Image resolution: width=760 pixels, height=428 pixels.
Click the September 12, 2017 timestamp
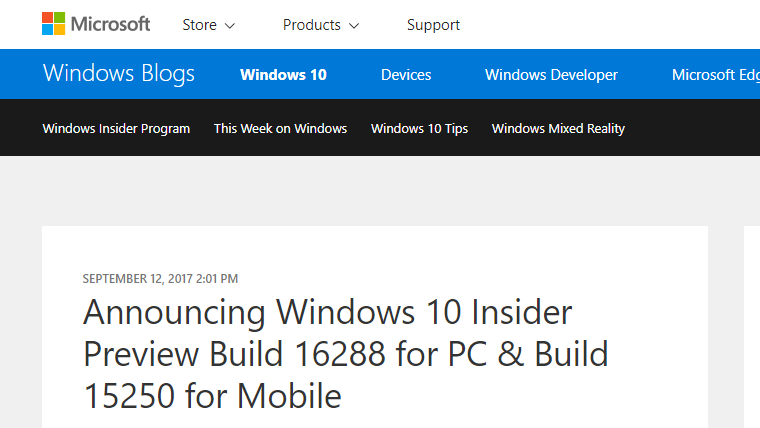point(160,279)
